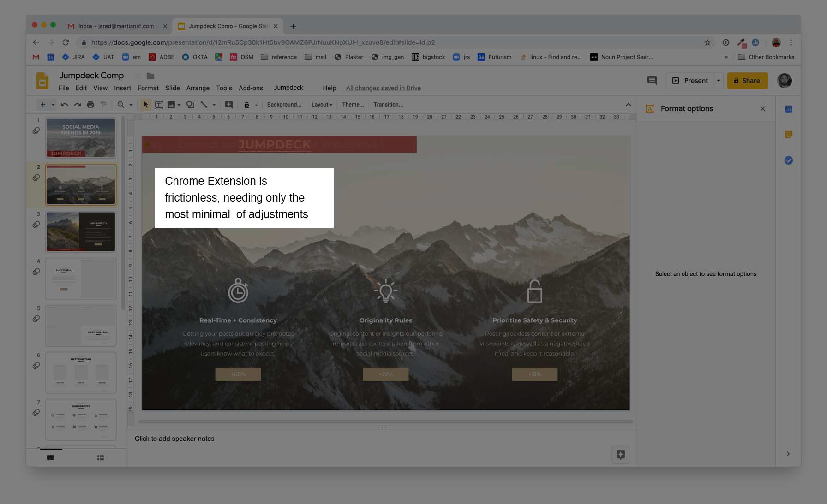Screen dimensions: 827x504
Task: Open the Add-ons menu
Action: click(x=251, y=88)
